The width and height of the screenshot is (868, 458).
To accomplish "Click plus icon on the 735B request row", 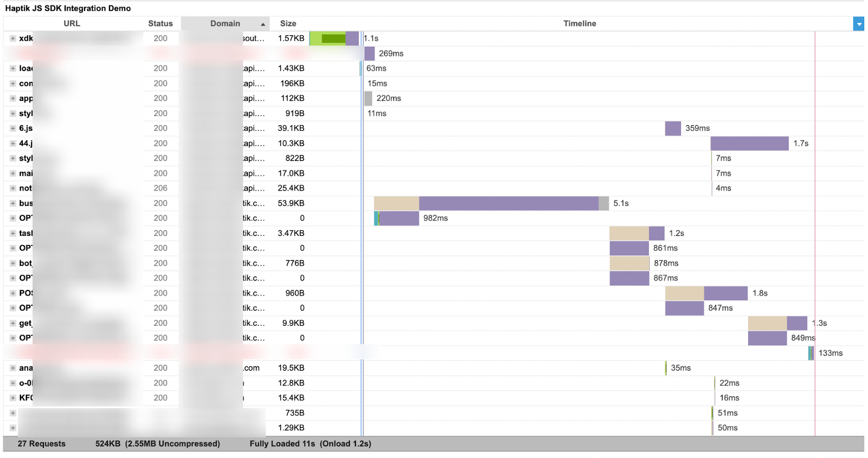I will [x=12, y=413].
